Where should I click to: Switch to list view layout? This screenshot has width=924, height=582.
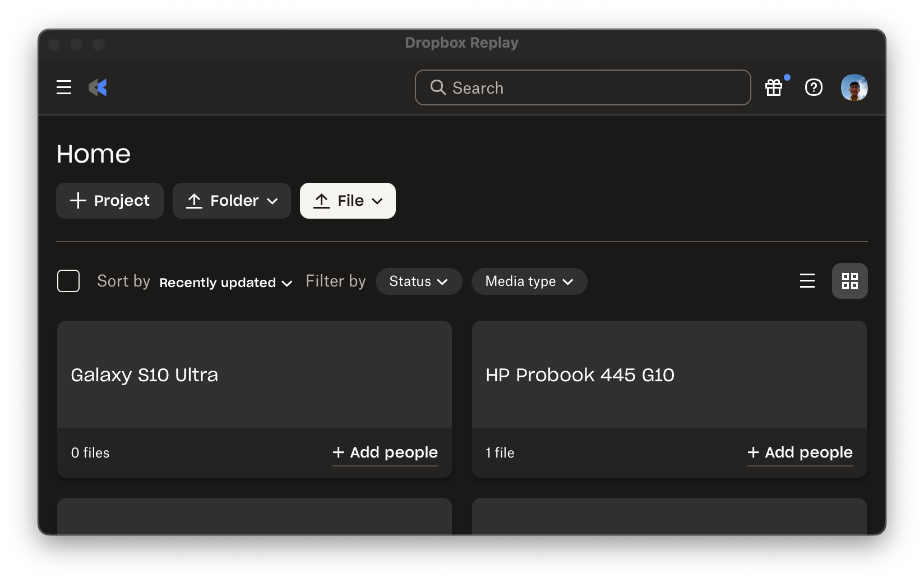click(x=807, y=281)
